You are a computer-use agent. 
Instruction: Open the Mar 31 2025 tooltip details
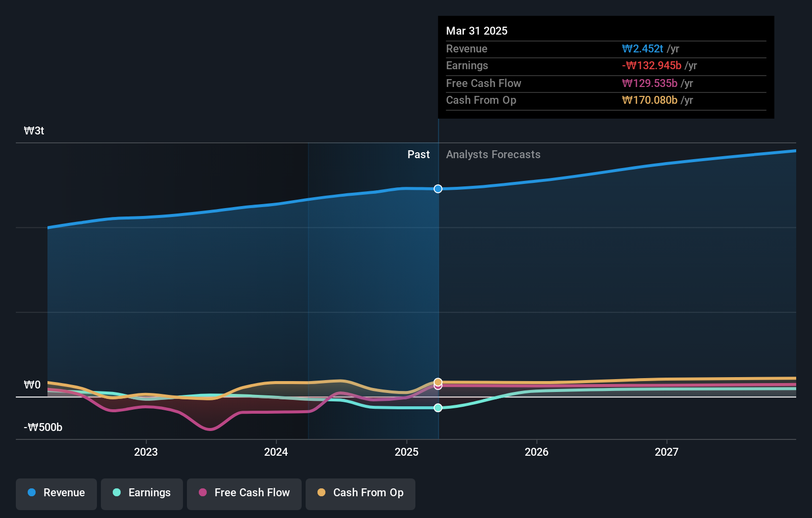coord(476,31)
